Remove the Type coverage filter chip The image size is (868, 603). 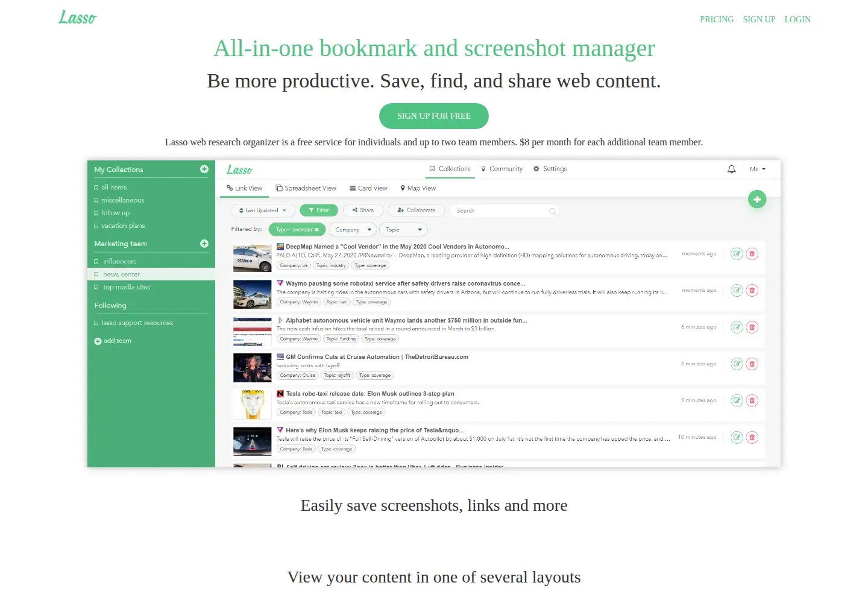tap(316, 230)
